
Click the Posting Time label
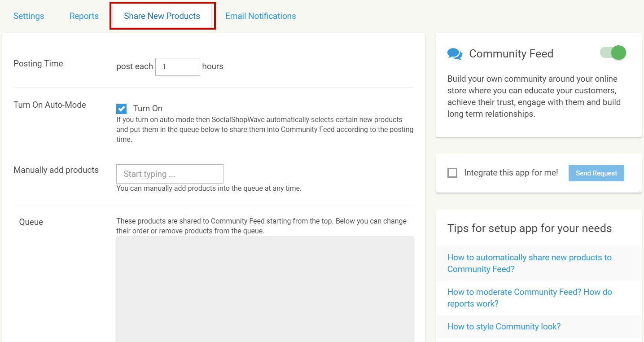pos(38,64)
